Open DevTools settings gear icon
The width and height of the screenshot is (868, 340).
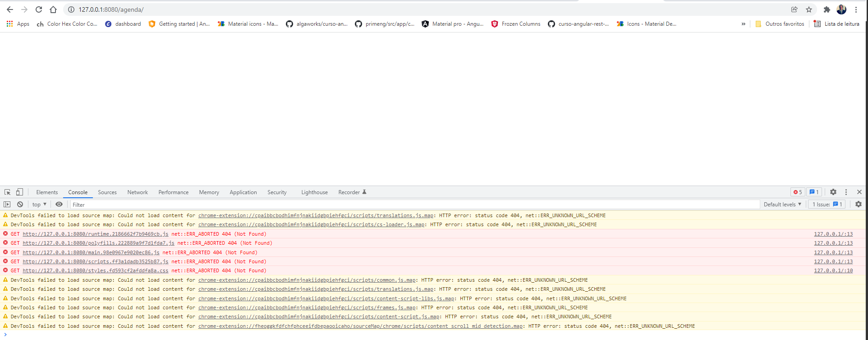833,192
